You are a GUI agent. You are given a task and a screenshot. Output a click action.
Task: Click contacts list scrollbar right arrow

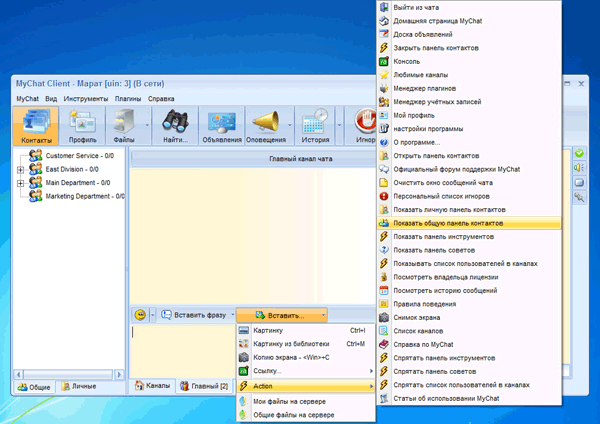[x=119, y=374]
